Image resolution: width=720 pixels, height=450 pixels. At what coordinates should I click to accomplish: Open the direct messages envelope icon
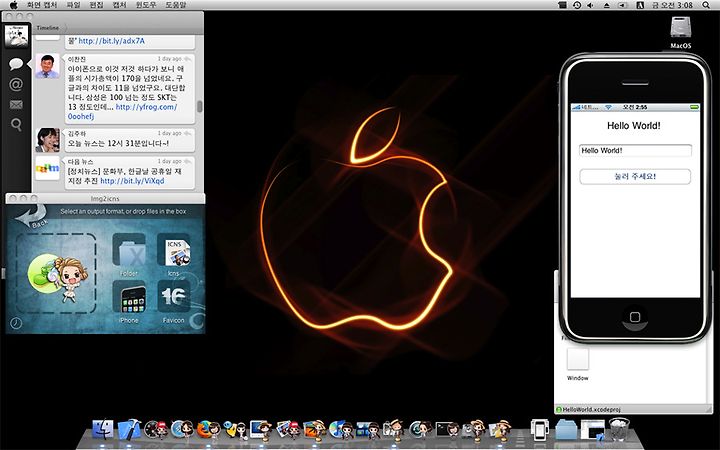pyautogui.click(x=16, y=105)
